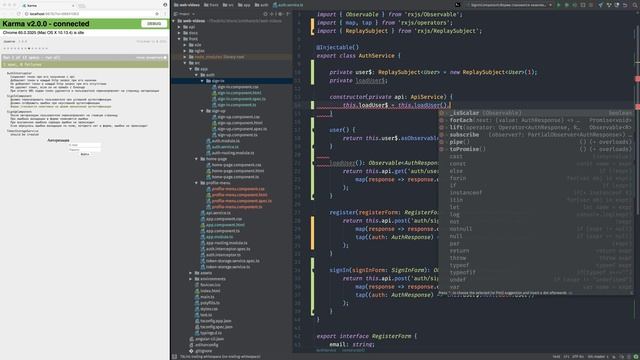Click the Debug bug icon in toolbar
The width and height of the screenshot is (640, 360).
tap(567, 5)
